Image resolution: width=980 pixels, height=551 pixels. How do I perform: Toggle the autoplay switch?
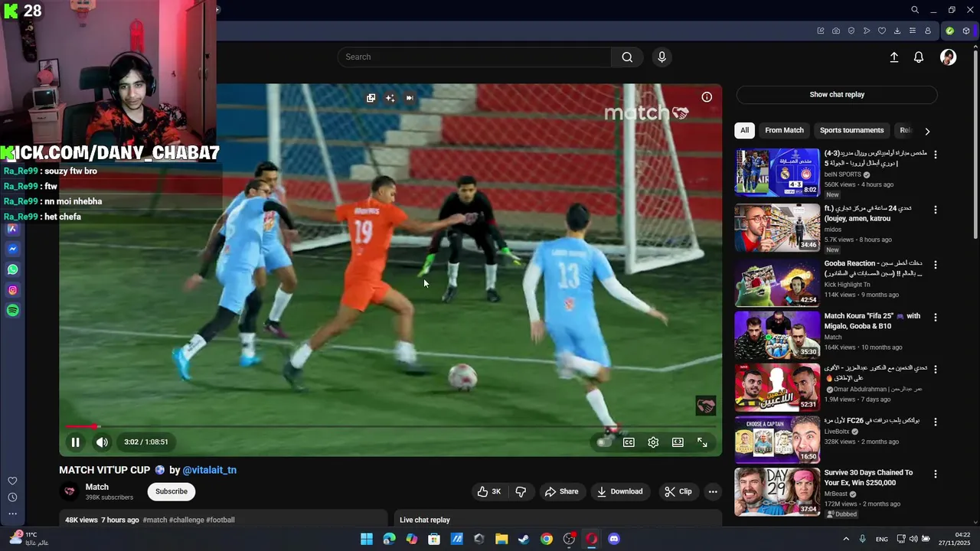point(605,442)
